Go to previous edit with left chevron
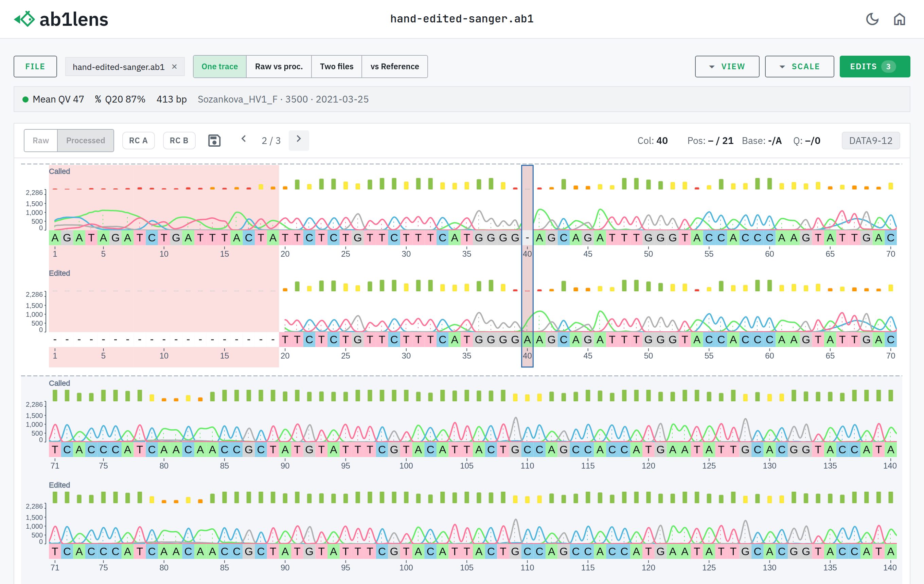The width and height of the screenshot is (924, 584). [243, 139]
